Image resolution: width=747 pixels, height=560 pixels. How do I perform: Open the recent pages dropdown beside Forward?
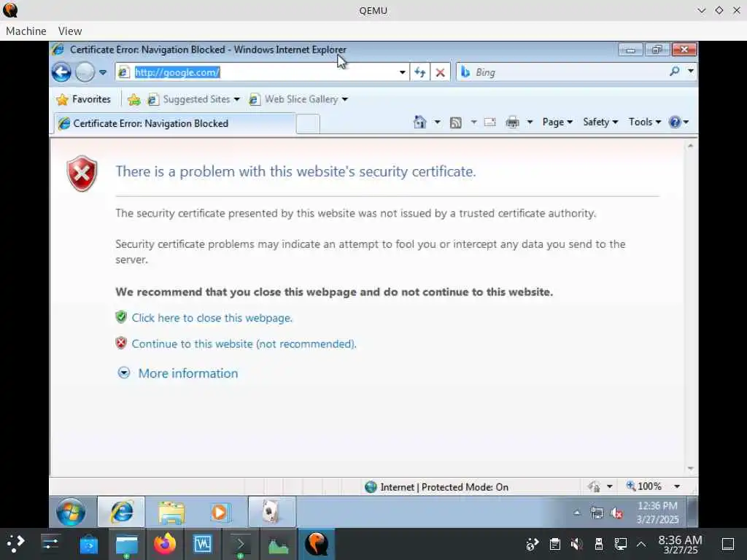[x=103, y=72]
